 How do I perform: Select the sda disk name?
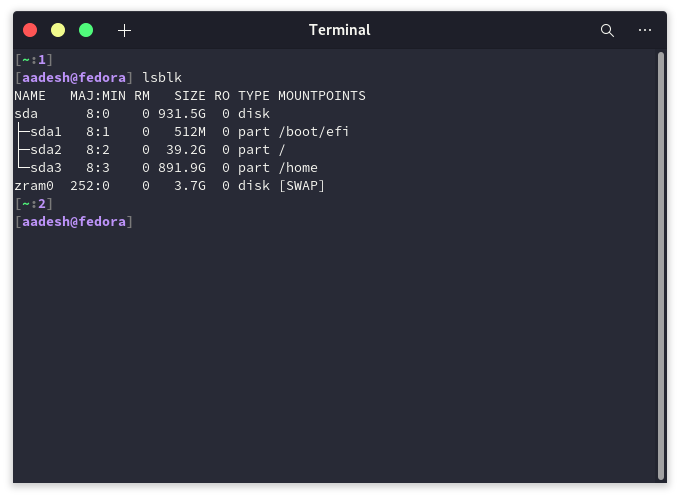pos(26,114)
